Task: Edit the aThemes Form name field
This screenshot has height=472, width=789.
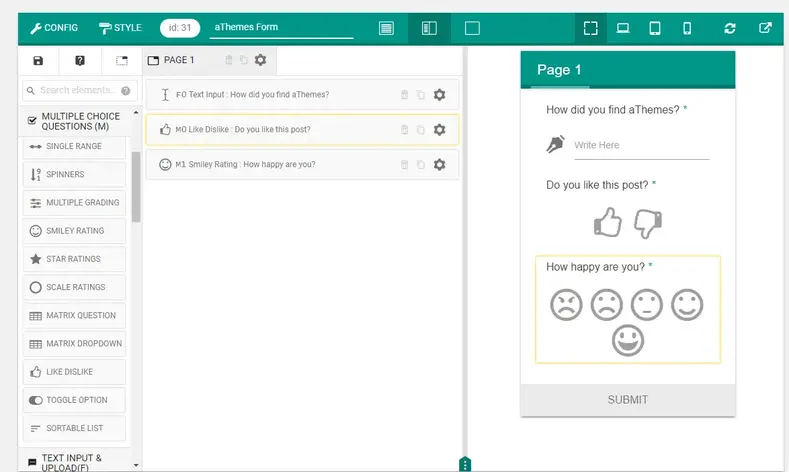Action: coord(281,28)
